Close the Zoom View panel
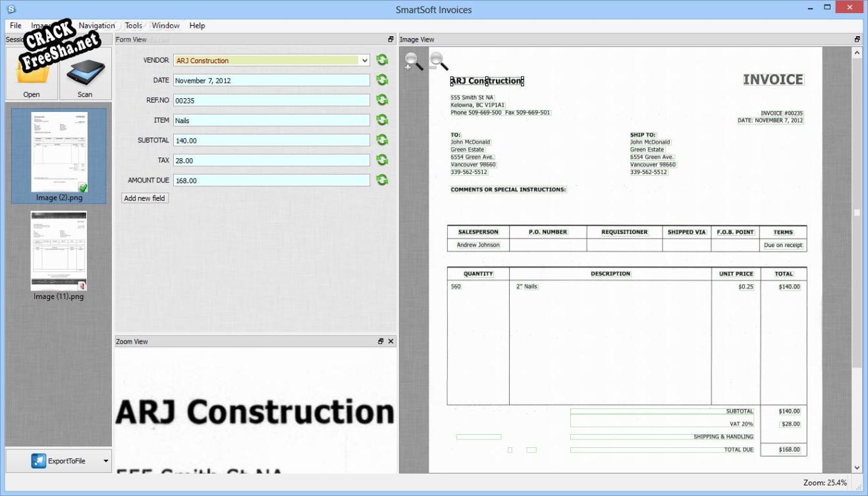The width and height of the screenshot is (868, 496). pos(391,341)
